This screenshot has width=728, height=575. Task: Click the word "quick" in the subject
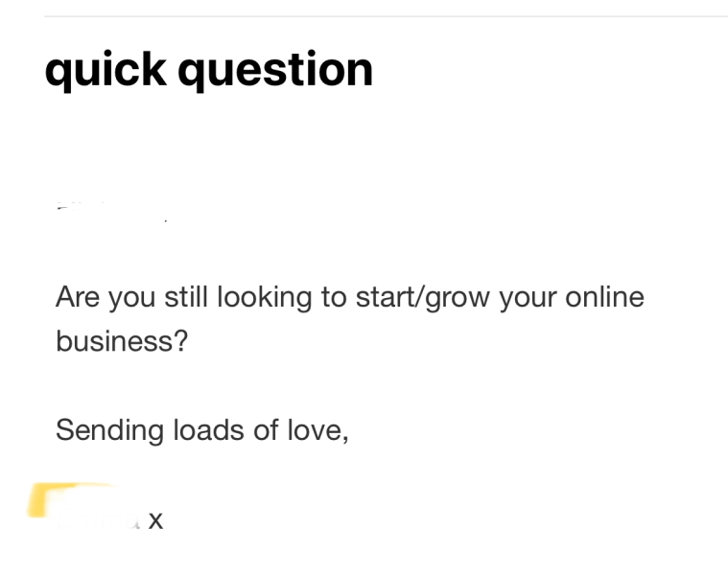tap(105, 70)
